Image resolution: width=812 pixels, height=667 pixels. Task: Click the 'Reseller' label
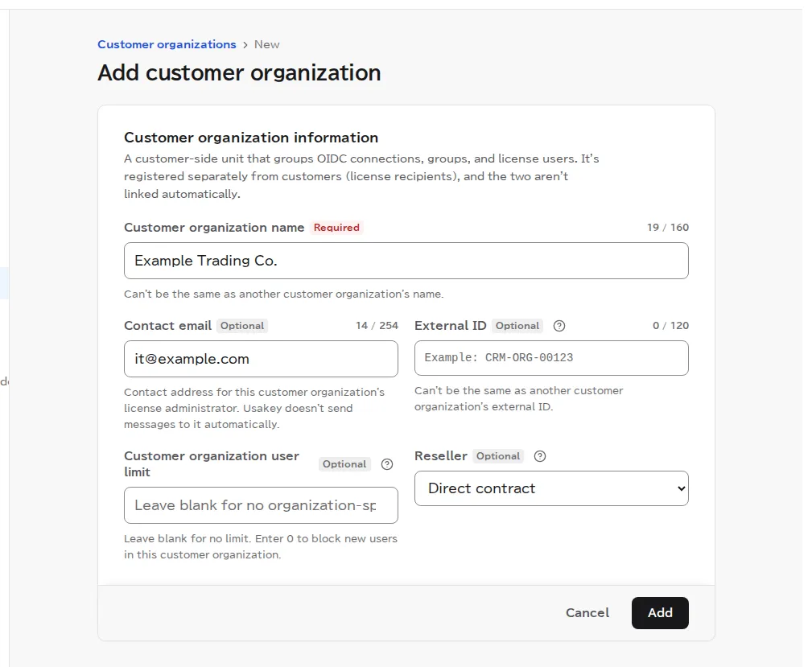[441, 456]
